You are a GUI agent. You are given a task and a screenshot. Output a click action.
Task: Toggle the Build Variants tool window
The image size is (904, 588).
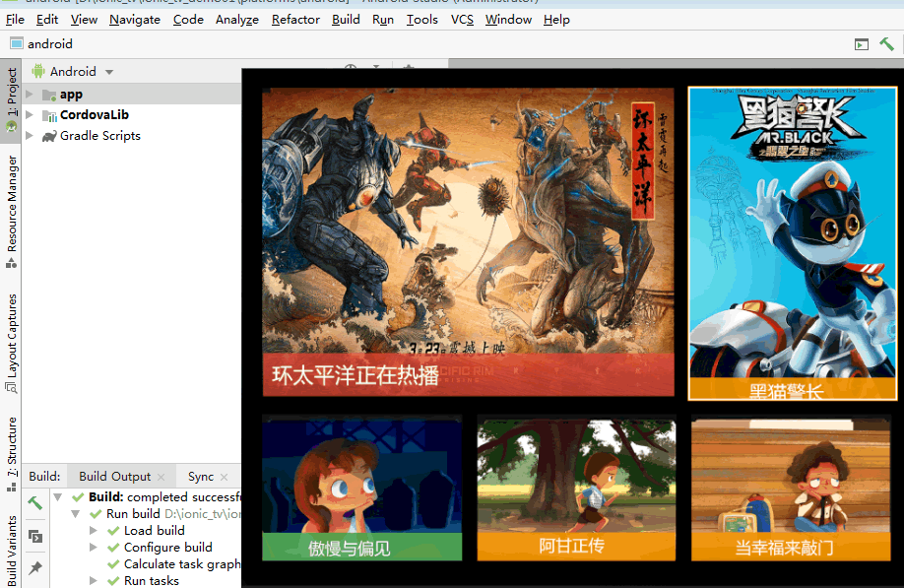click(11, 551)
